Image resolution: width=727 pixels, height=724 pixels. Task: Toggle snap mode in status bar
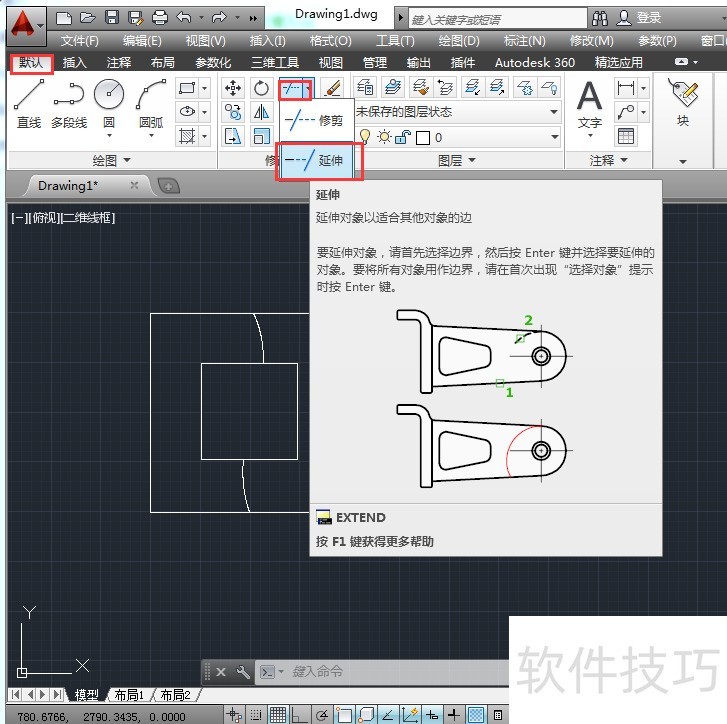pyautogui.click(x=255, y=715)
